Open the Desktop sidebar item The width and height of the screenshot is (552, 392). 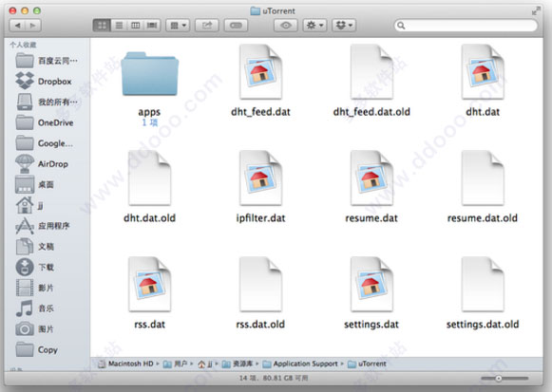coord(34,184)
